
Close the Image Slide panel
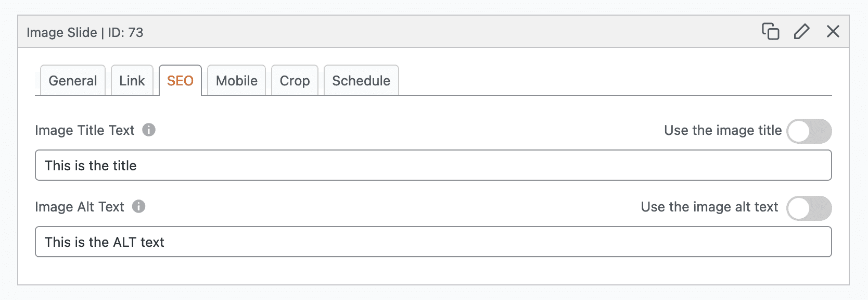[x=833, y=31]
